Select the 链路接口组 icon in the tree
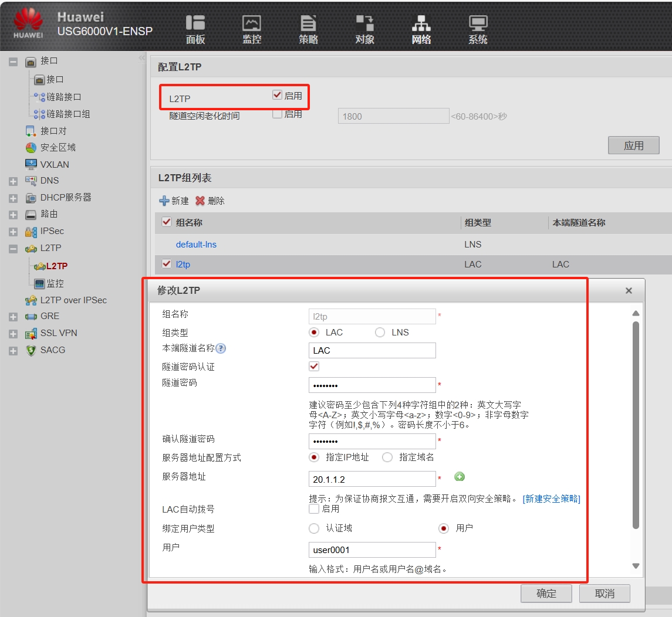 click(39, 114)
